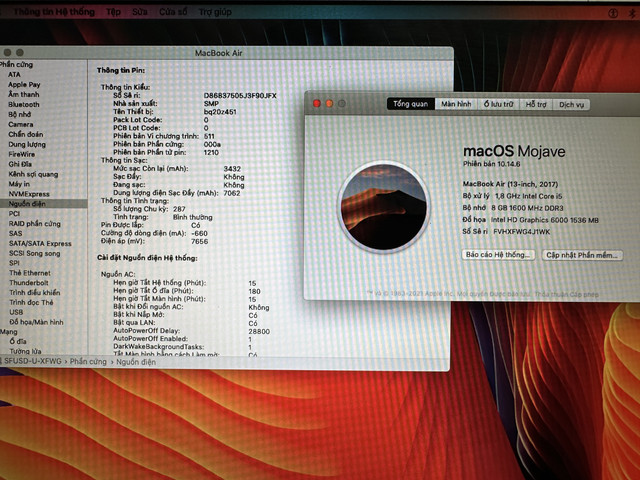This screenshot has height=480, width=640.
Task: Switch to the Ổ lưu trữ tab
Action: coord(498,104)
